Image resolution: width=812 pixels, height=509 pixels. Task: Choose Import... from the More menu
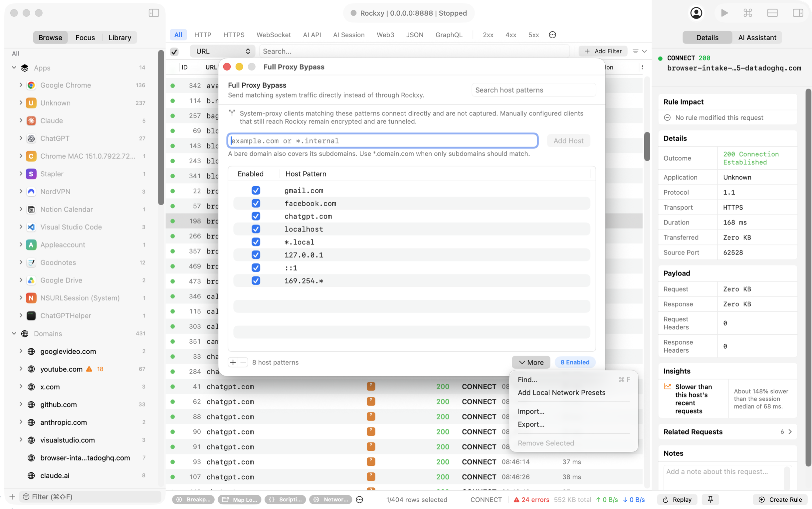click(574, 412)
